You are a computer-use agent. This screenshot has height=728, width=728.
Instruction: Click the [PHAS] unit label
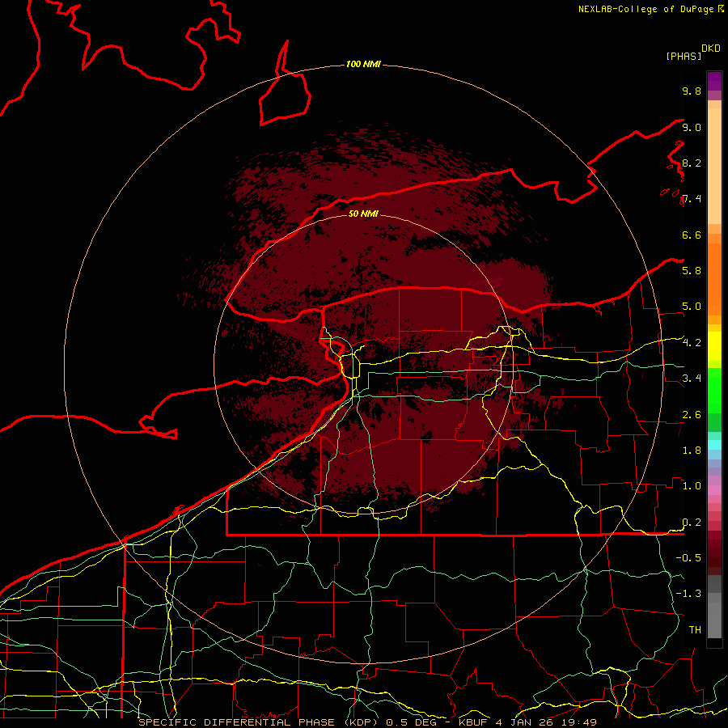(684, 56)
